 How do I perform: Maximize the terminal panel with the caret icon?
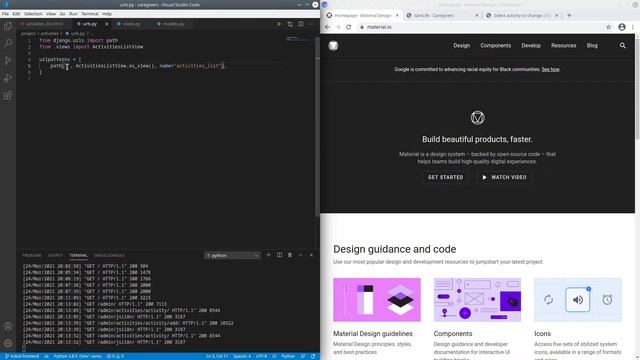click(300, 255)
